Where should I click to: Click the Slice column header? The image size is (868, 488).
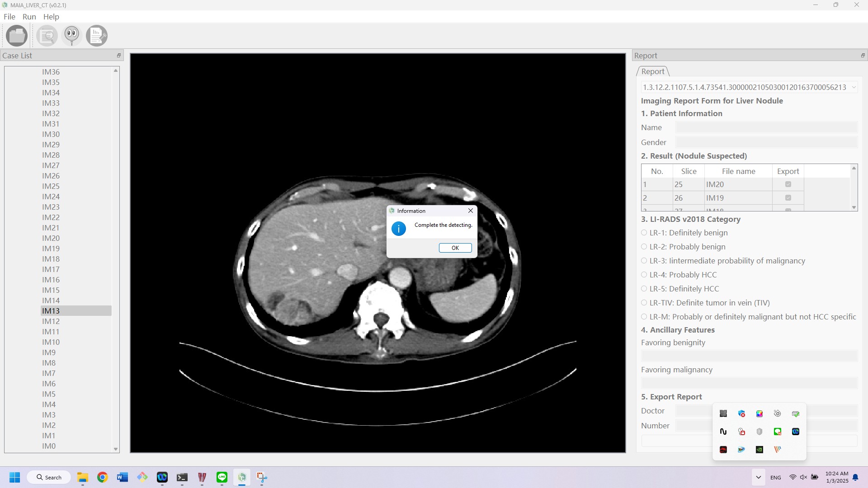(x=689, y=171)
